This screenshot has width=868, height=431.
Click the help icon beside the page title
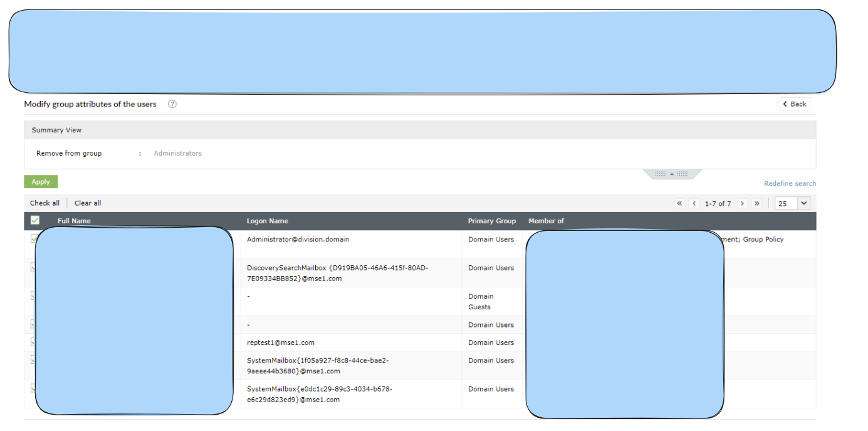tap(172, 104)
